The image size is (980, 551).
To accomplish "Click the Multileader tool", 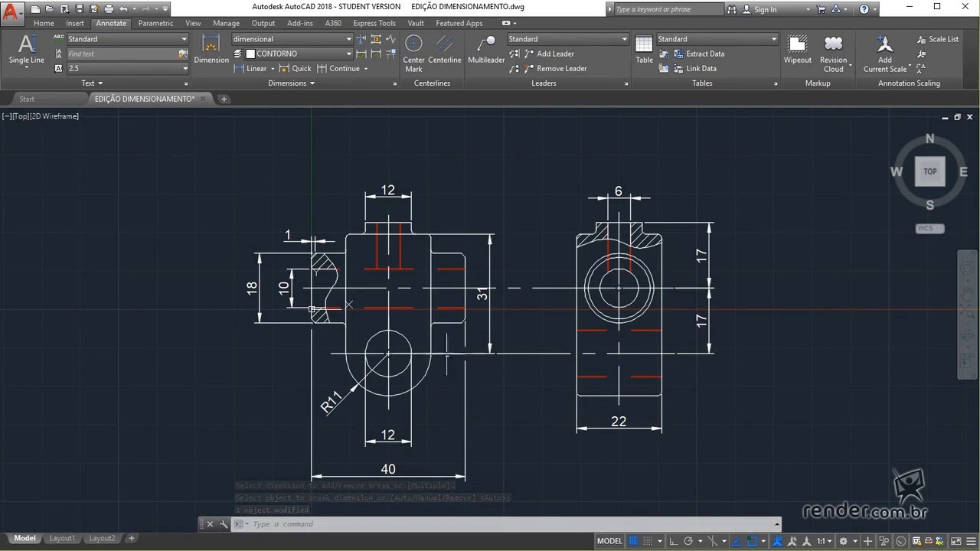I will click(x=486, y=51).
